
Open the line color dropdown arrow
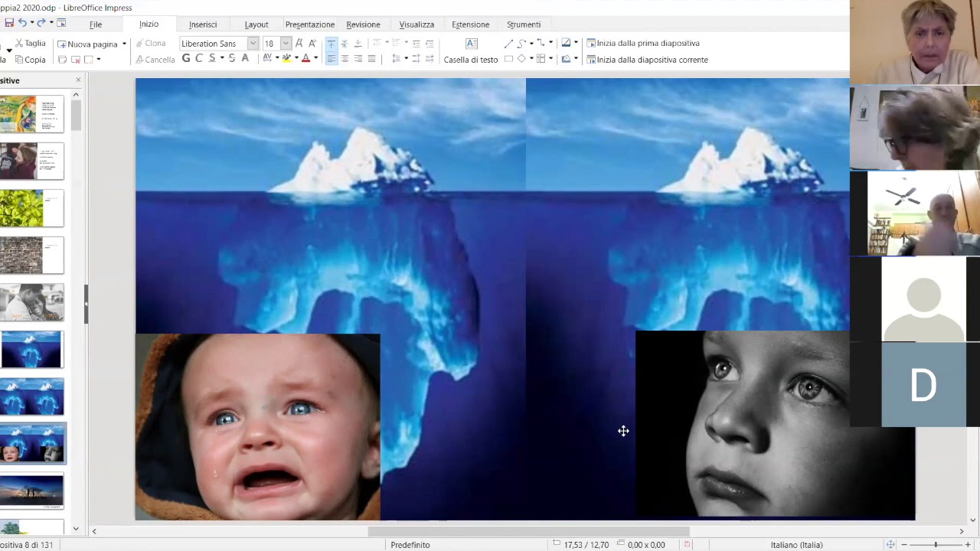click(576, 44)
